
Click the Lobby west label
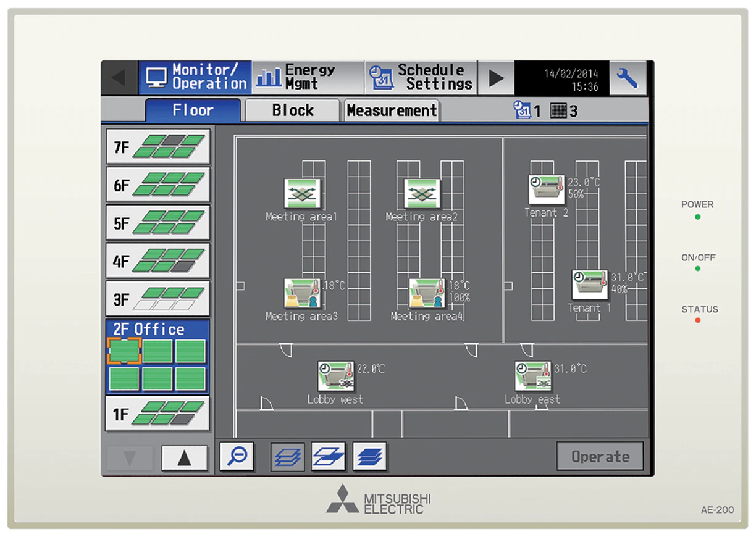(x=335, y=399)
